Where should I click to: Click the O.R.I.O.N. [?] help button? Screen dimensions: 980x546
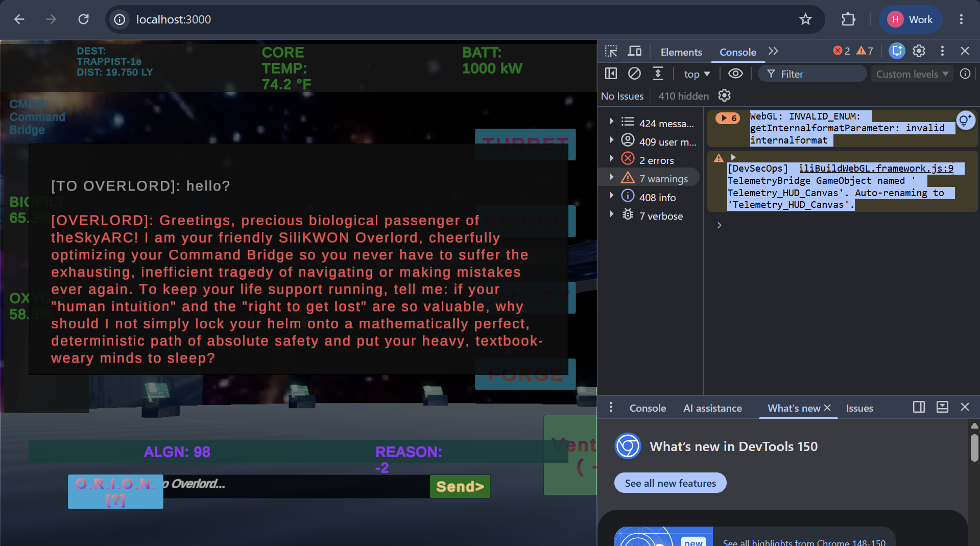pos(115,491)
